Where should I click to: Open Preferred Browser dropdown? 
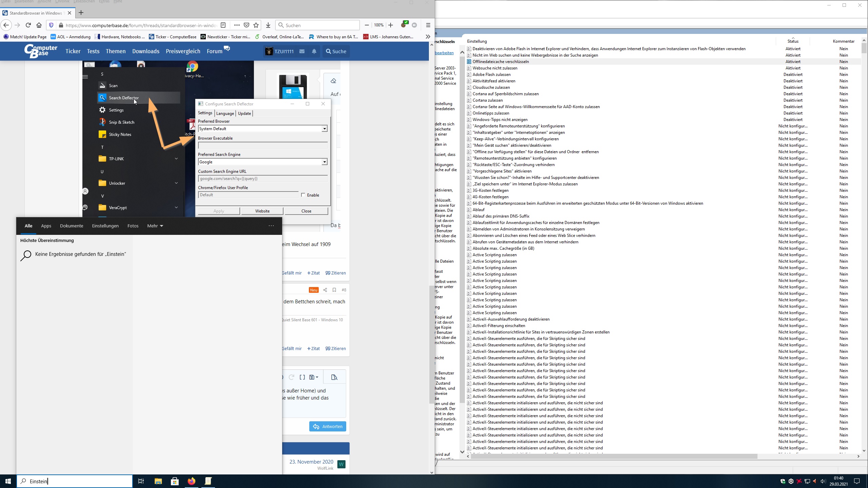tap(324, 129)
